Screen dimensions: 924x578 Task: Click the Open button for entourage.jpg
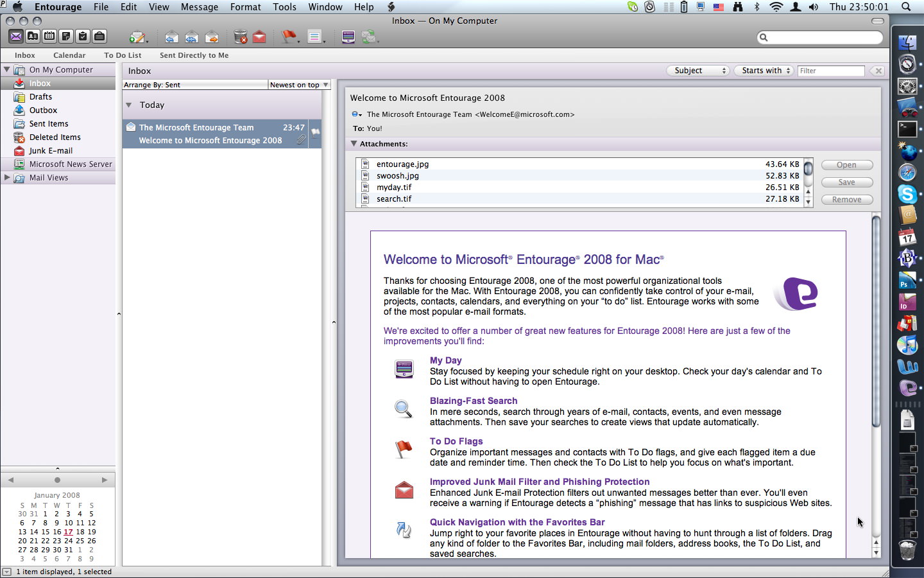(846, 164)
